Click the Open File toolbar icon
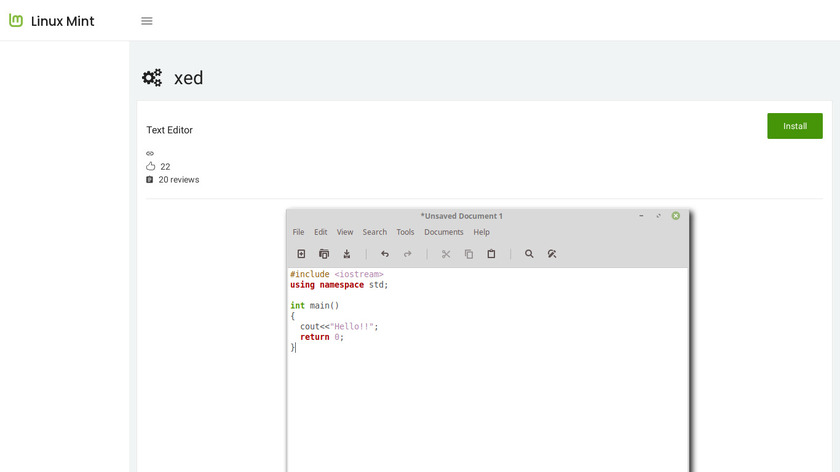840x472 pixels. point(324,254)
